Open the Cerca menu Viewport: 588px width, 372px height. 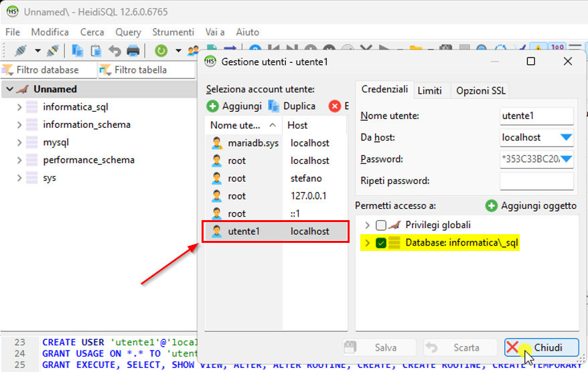92,32
